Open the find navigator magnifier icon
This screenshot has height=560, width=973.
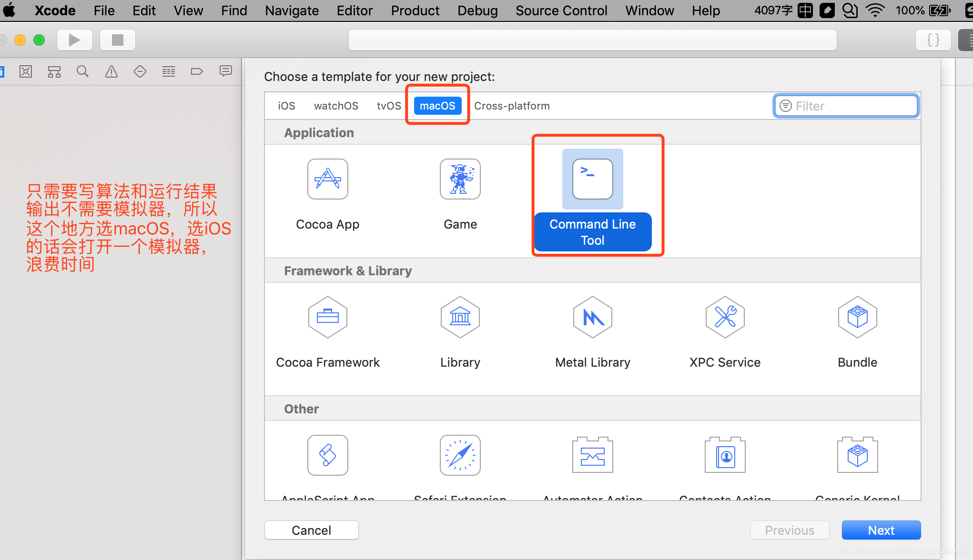tap(82, 71)
